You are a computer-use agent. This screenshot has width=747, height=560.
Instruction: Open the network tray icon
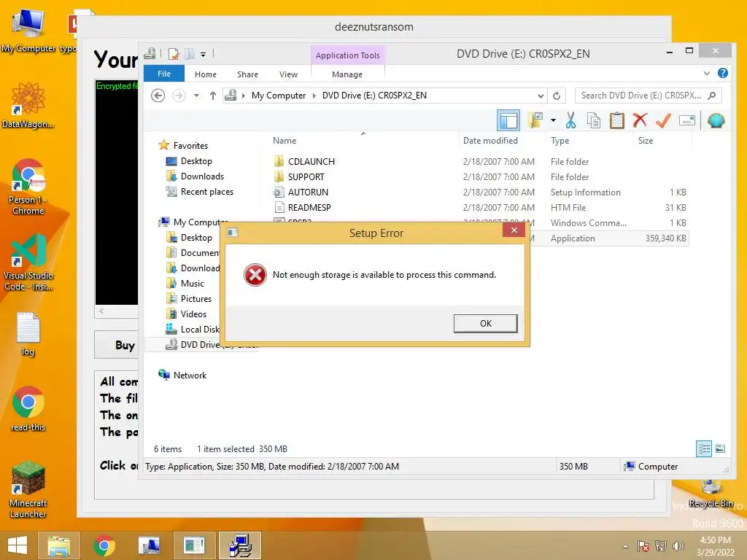tap(660, 546)
